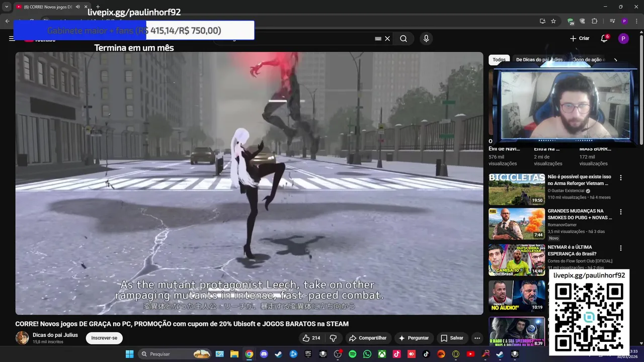Open the Chrome profile P avatar
The width and height of the screenshot is (644, 362).
point(624,21)
